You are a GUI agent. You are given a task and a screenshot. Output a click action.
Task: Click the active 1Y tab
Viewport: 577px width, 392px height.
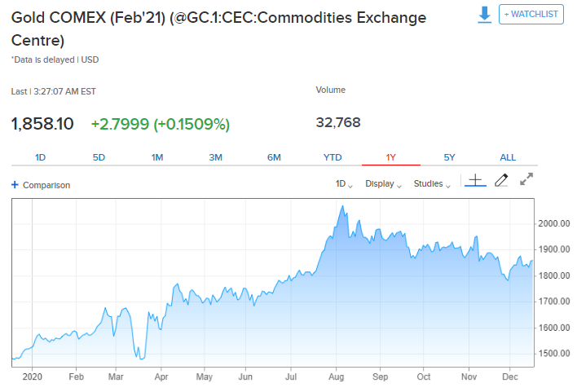(x=391, y=157)
